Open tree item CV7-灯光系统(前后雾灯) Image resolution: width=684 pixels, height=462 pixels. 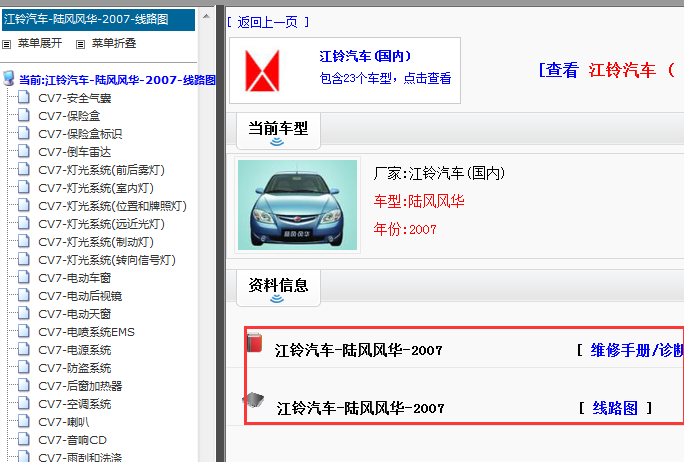tap(101, 170)
